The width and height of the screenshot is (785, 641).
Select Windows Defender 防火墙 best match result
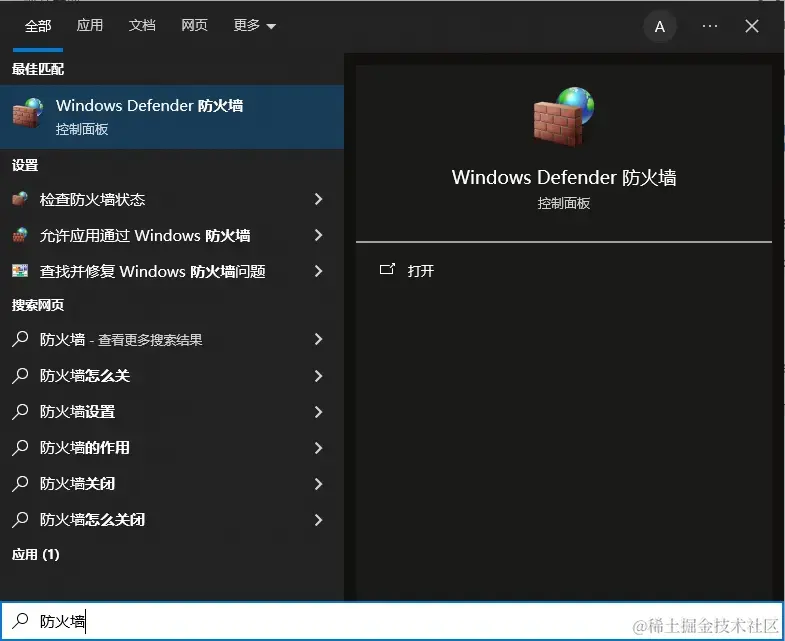[x=172, y=117]
